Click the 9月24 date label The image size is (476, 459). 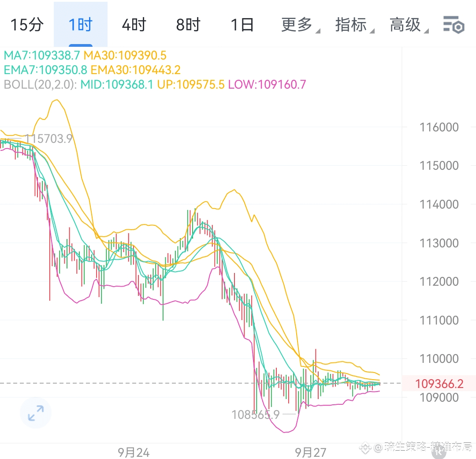pos(134,453)
